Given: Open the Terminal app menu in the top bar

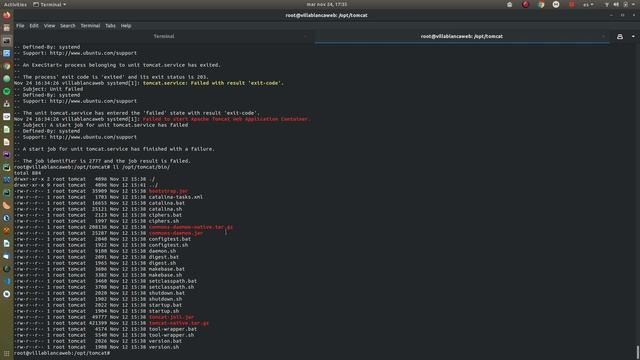Looking at the screenshot, I should [x=49, y=4].
